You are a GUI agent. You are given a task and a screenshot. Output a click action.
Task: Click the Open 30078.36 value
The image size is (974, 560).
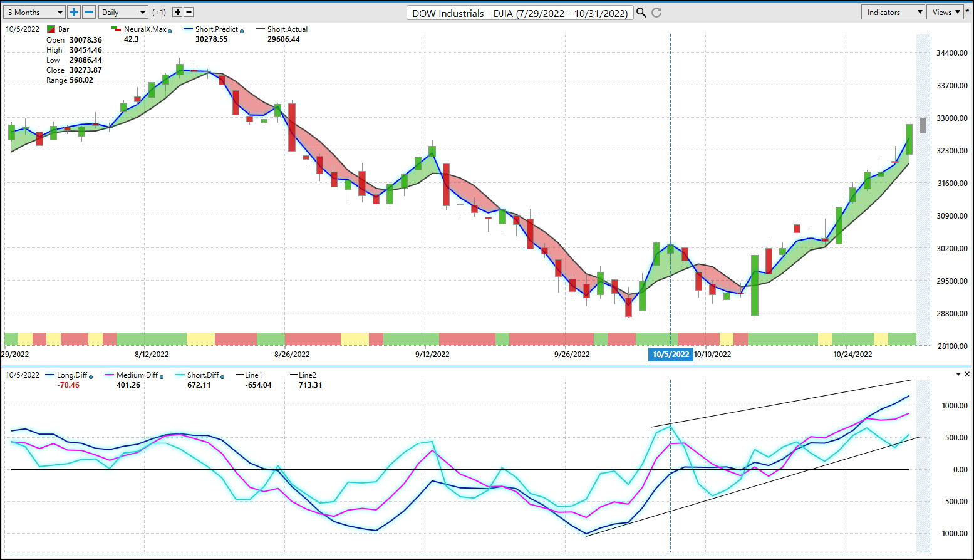coord(85,40)
